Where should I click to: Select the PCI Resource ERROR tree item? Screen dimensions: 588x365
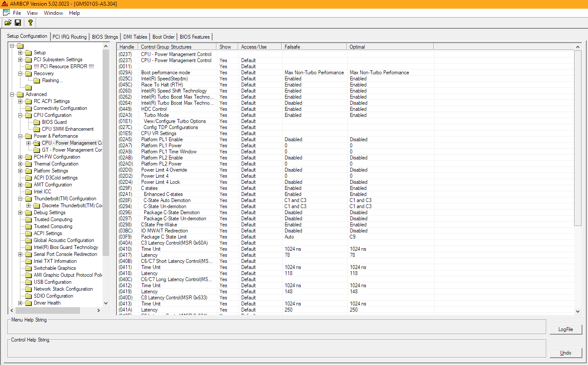coord(63,66)
